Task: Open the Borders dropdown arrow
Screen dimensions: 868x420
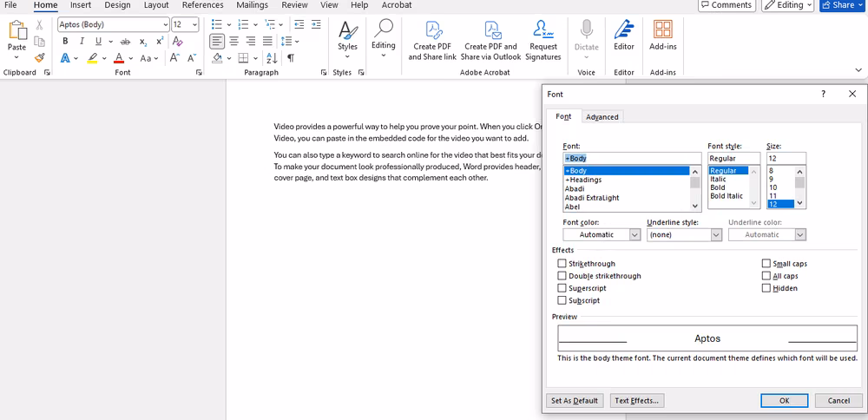Action: pyautogui.click(x=256, y=58)
